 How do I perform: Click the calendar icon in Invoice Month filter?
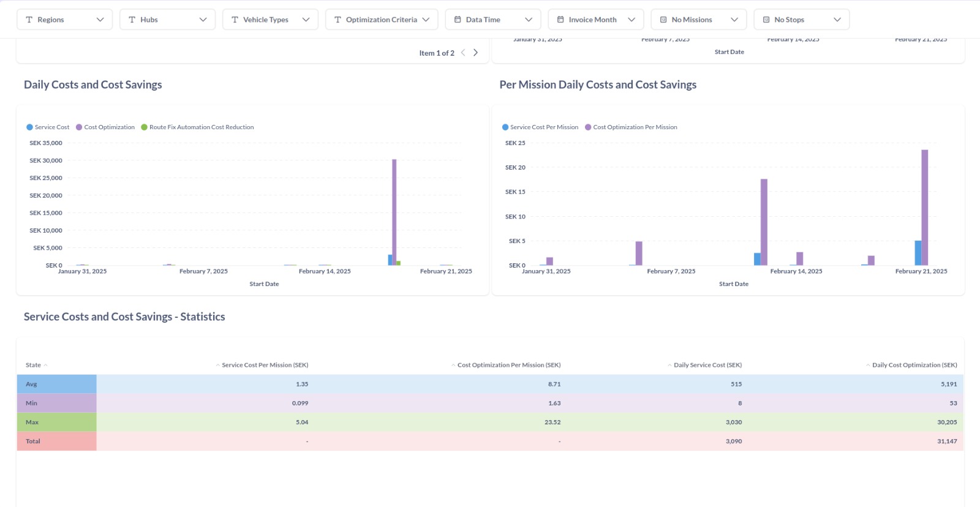(560, 20)
